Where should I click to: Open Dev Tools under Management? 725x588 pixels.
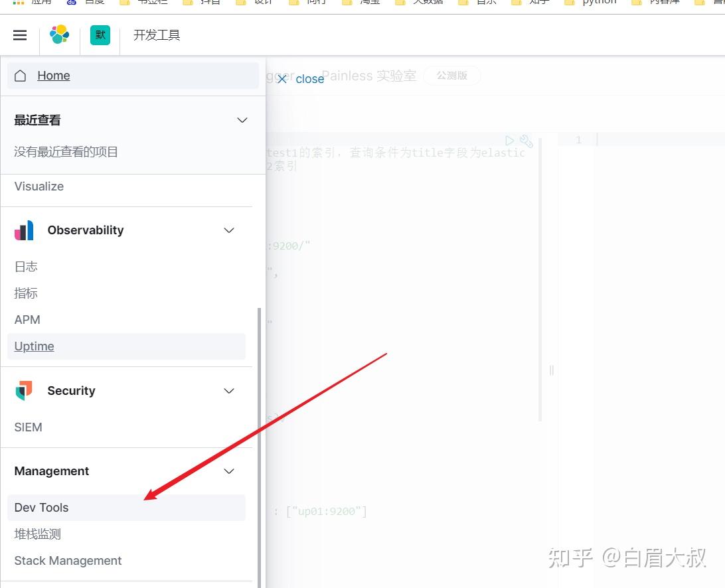[x=41, y=507]
